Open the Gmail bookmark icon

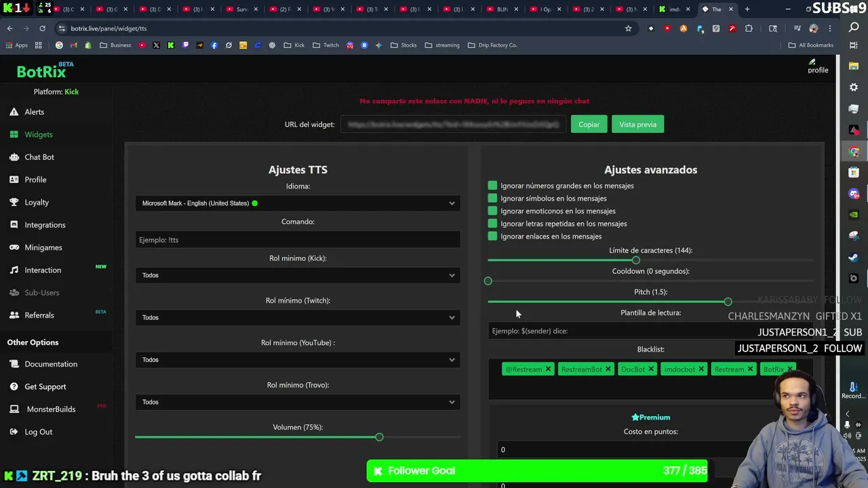73,45
